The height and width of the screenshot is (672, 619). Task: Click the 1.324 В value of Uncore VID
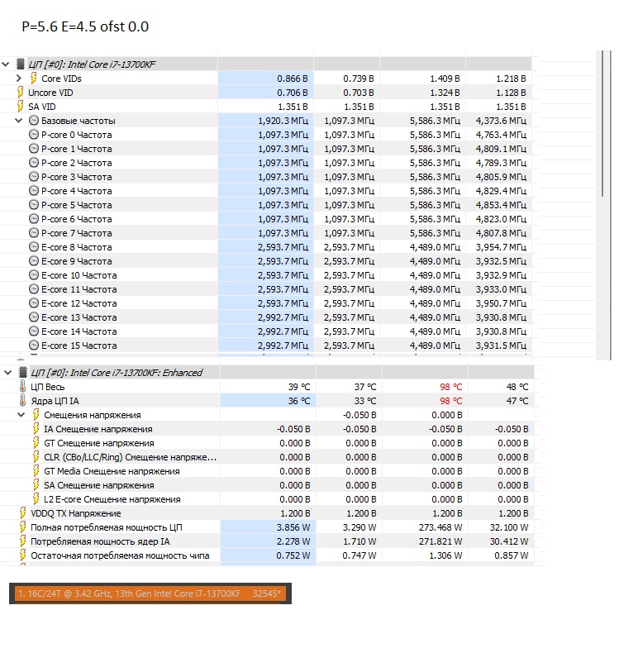(445, 93)
